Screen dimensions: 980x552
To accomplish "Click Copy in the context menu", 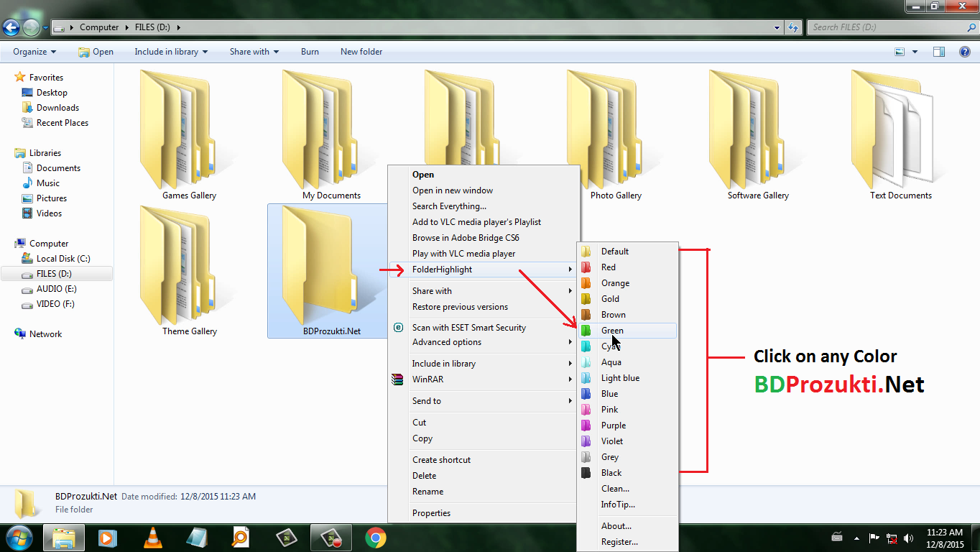I will pyautogui.click(x=484, y=438).
